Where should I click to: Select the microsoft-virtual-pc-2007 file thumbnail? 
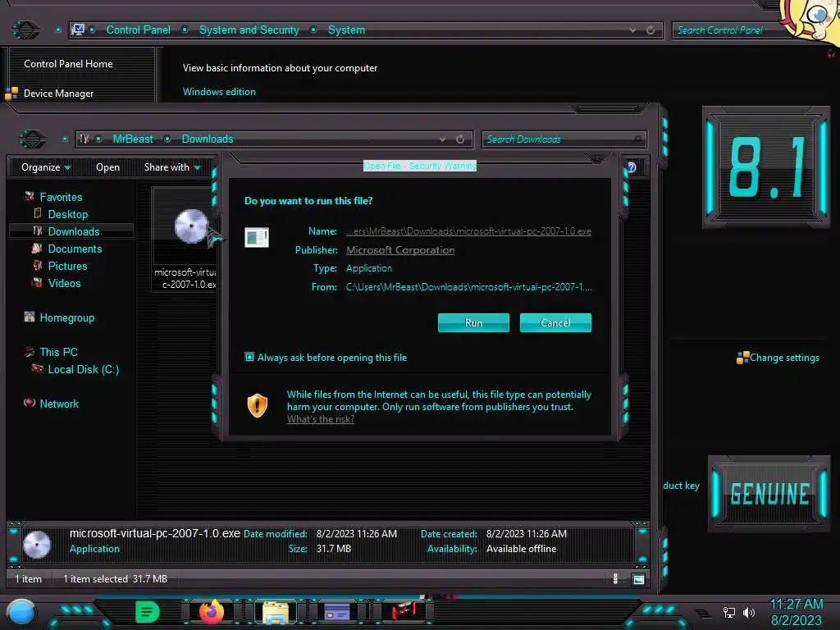[185, 239]
